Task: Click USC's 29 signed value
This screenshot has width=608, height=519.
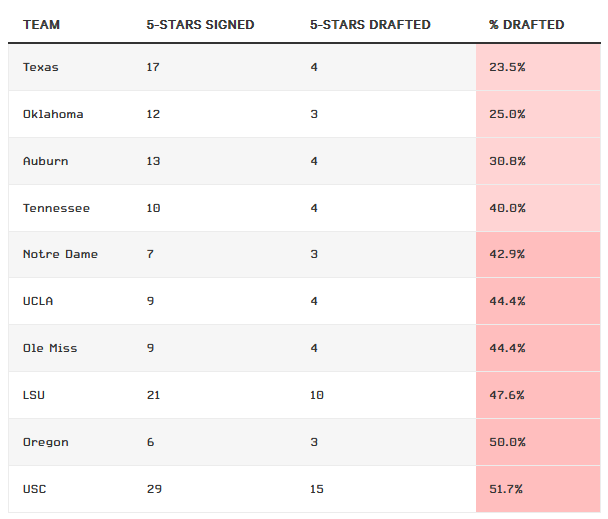Action: 154,489
